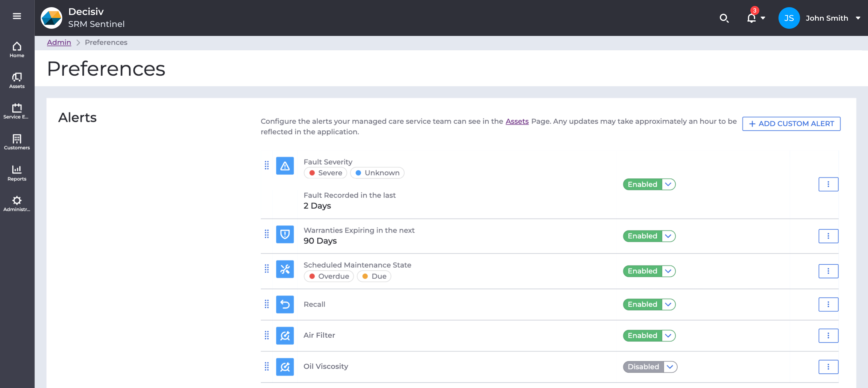Screen dimensions: 868x388
Task: Toggle Oil Viscosity Disabled status
Action: [x=643, y=367]
